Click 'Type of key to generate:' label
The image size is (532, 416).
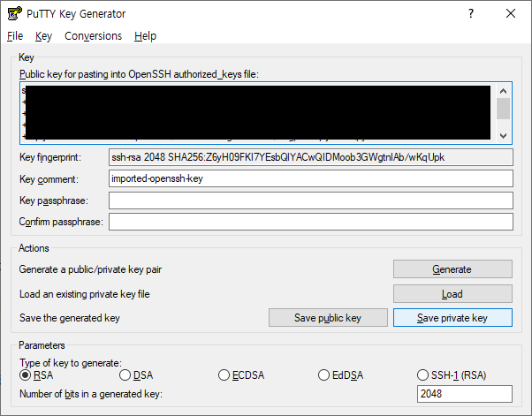(71, 363)
